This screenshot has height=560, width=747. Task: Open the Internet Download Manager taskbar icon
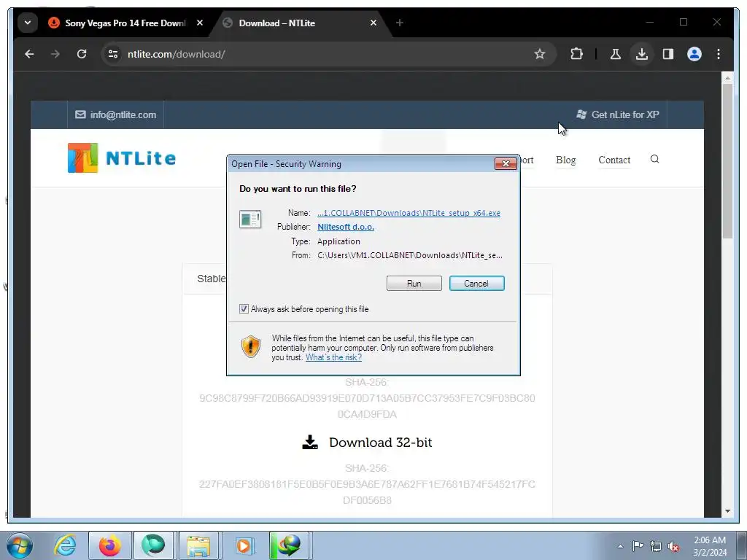pos(289,545)
